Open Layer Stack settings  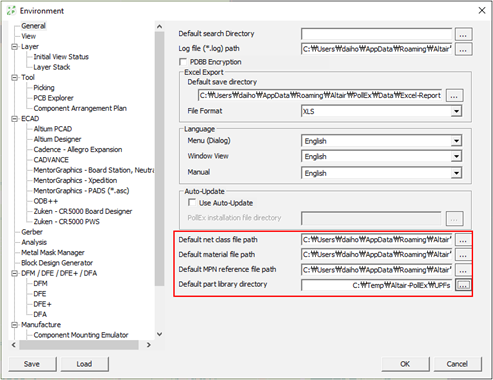point(52,67)
